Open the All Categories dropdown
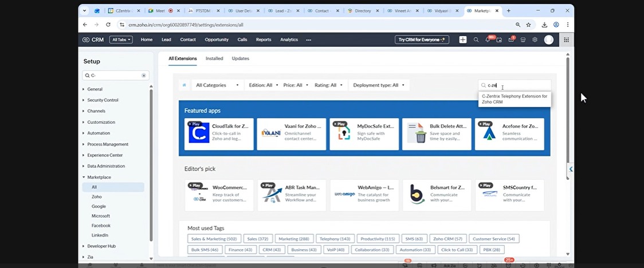The image size is (644, 268). (218, 85)
